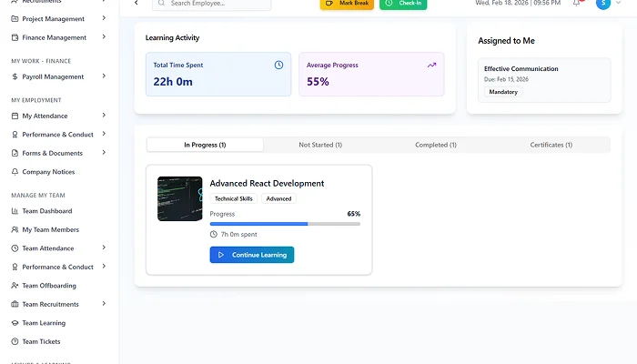This screenshot has height=364, width=637.
Task: Click the Team Learning graduation cap icon
Action: [15, 323]
